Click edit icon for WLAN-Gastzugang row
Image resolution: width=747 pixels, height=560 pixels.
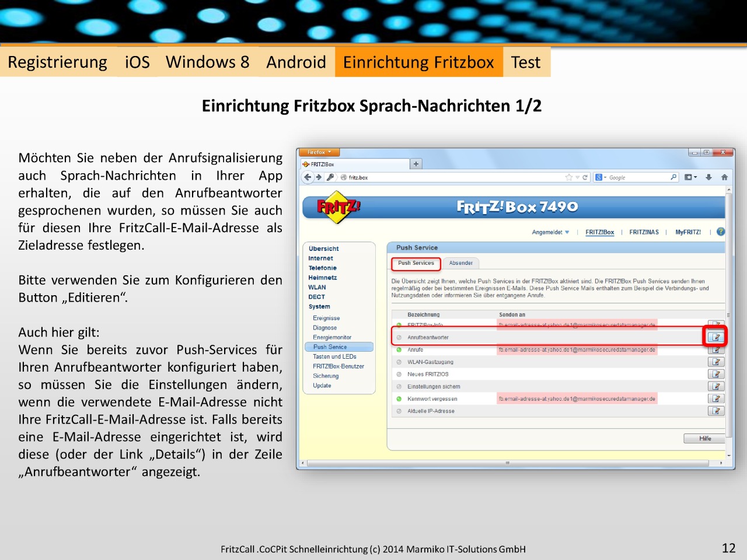pyautogui.click(x=715, y=362)
